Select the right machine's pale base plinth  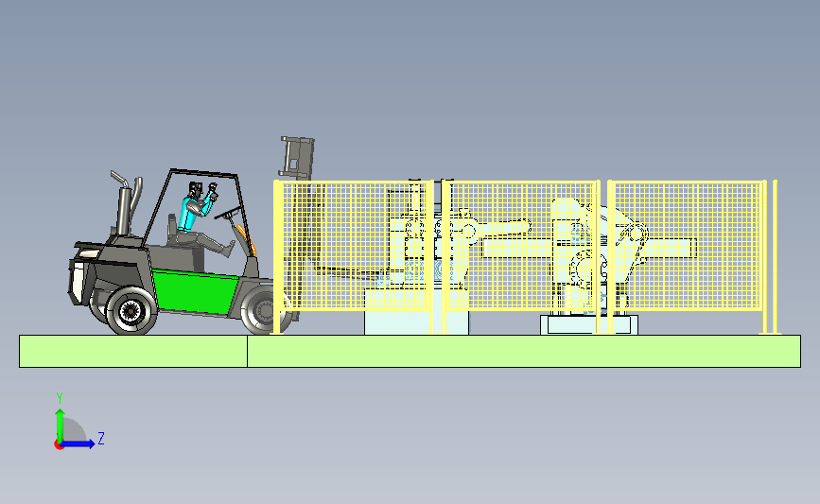(x=589, y=324)
